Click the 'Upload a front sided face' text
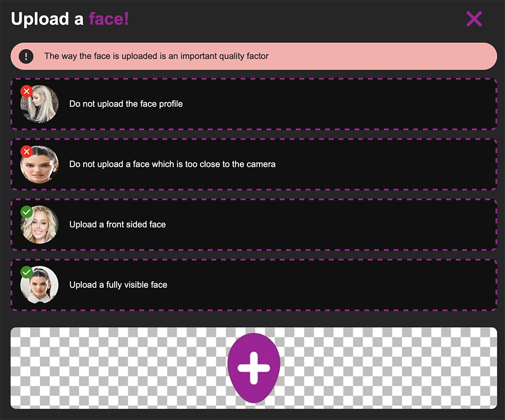 [118, 224]
